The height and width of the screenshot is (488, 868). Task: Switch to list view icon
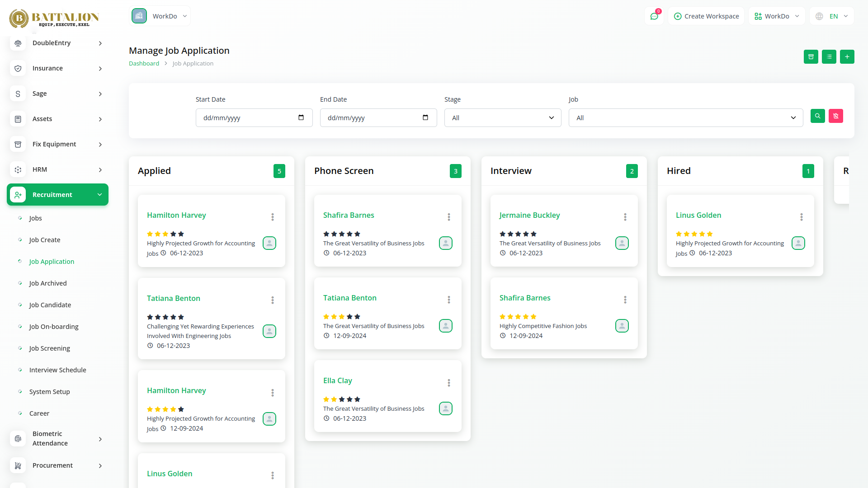(829, 57)
